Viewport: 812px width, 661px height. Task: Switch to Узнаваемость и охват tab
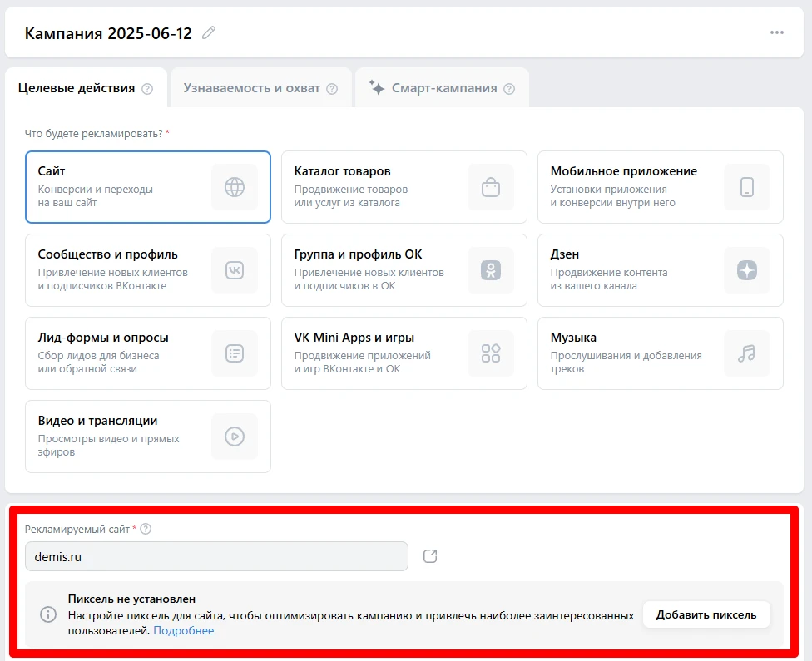pyautogui.click(x=252, y=88)
